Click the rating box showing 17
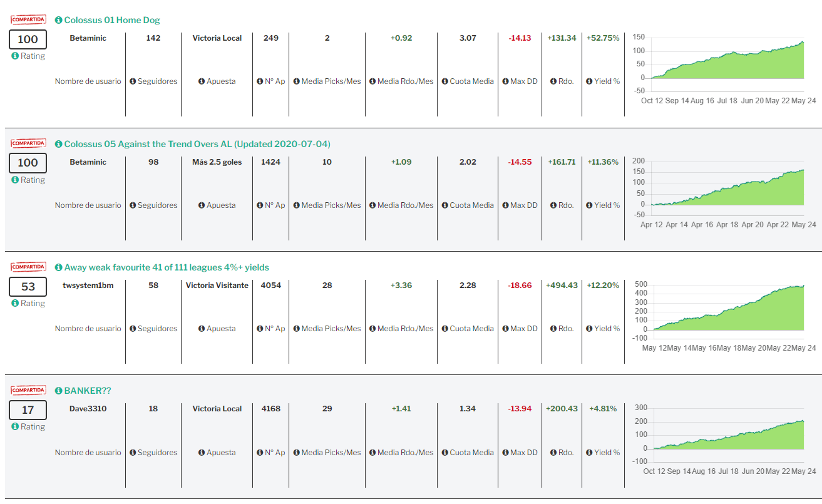Image resolution: width=822 pixels, height=504 pixels. (x=28, y=410)
